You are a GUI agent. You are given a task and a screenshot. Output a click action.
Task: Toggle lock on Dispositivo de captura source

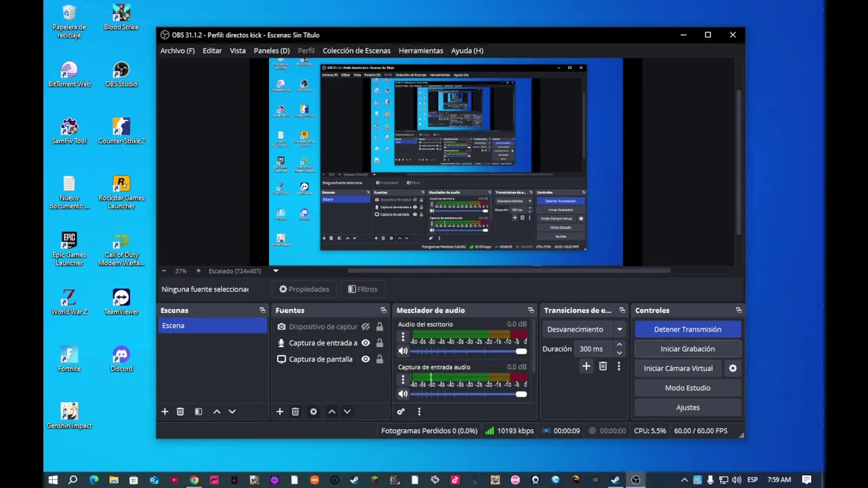[x=380, y=327]
